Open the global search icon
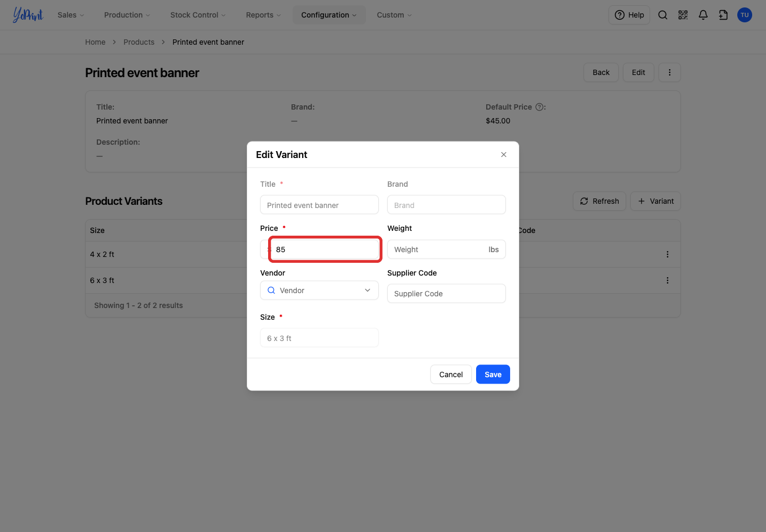This screenshot has height=532, width=766. coord(663,15)
